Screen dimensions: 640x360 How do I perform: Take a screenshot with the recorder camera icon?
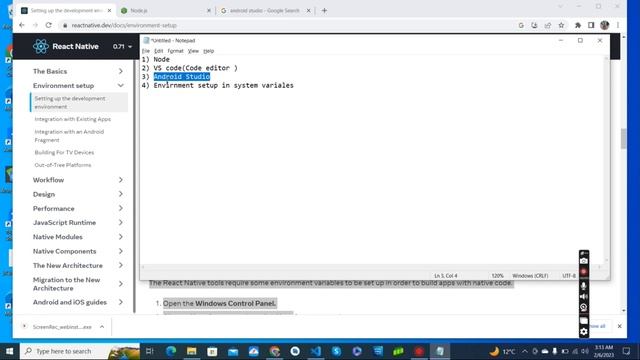(x=584, y=261)
